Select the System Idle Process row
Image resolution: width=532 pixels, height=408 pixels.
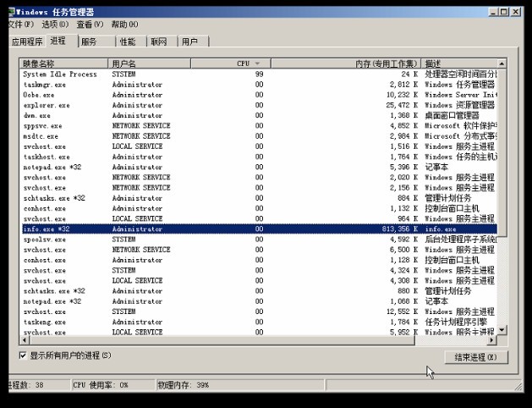[259, 74]
